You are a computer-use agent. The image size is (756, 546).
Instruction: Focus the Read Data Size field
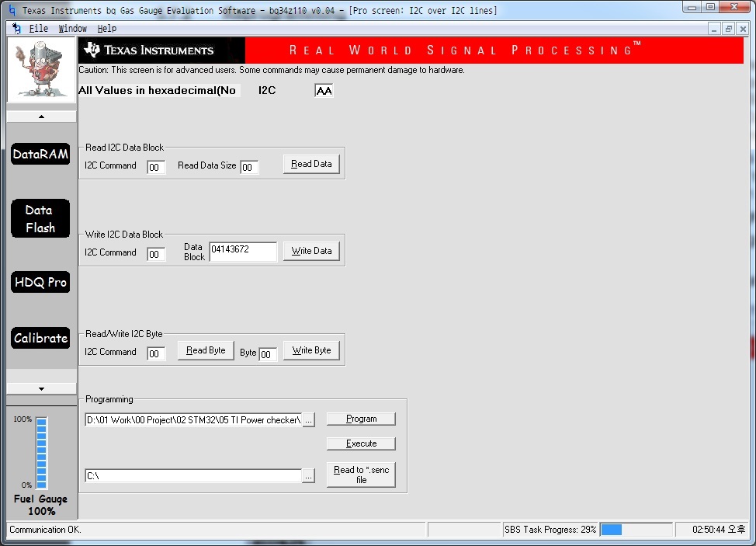coord(249,167)
